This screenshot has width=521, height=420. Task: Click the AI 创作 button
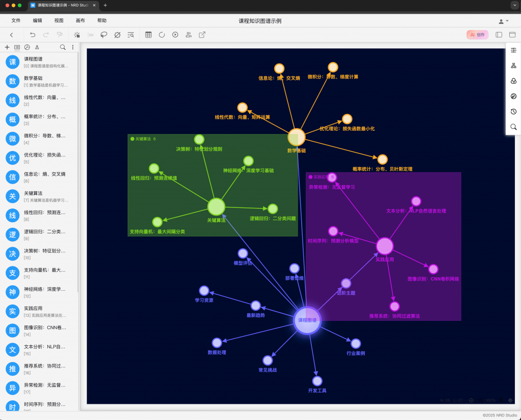point(477,35)
